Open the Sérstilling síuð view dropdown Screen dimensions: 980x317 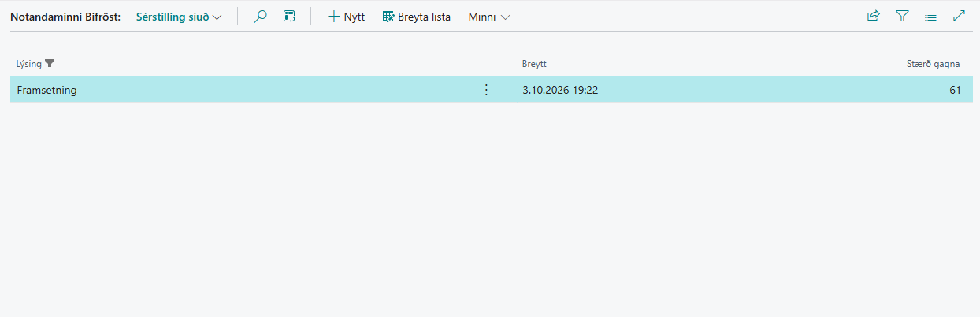pos(179,16)
